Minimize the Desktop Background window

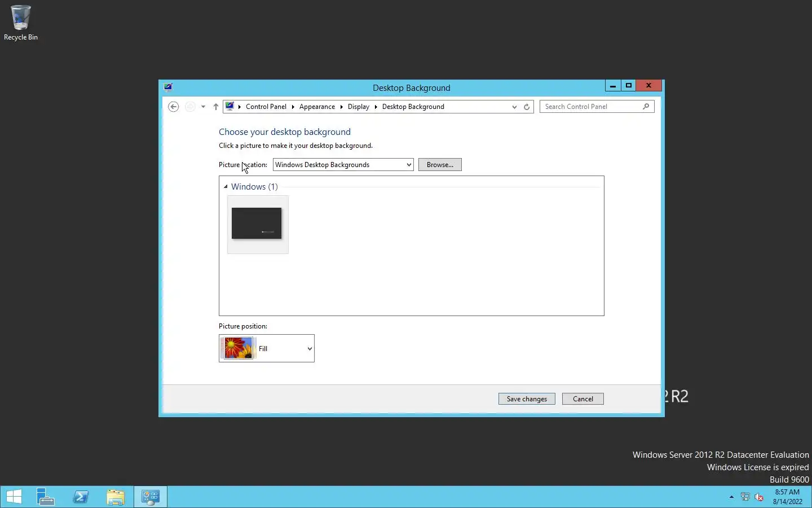[613, 86]
